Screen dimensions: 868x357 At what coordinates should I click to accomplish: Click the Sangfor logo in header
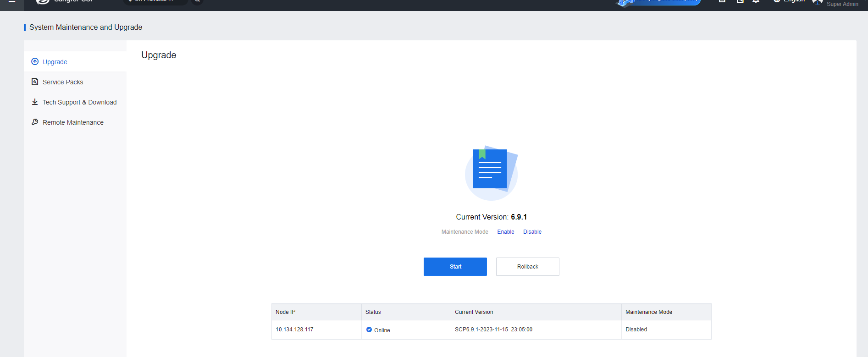(x=43, y=2)
